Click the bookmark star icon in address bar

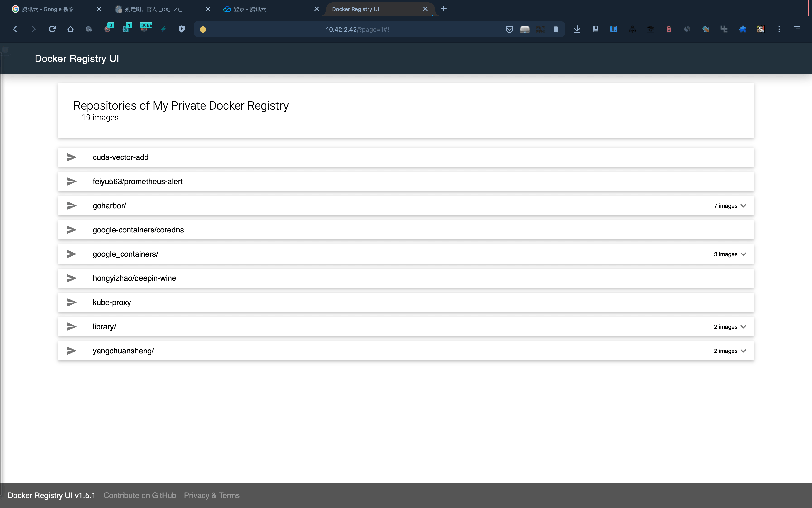tap(556, 30)
